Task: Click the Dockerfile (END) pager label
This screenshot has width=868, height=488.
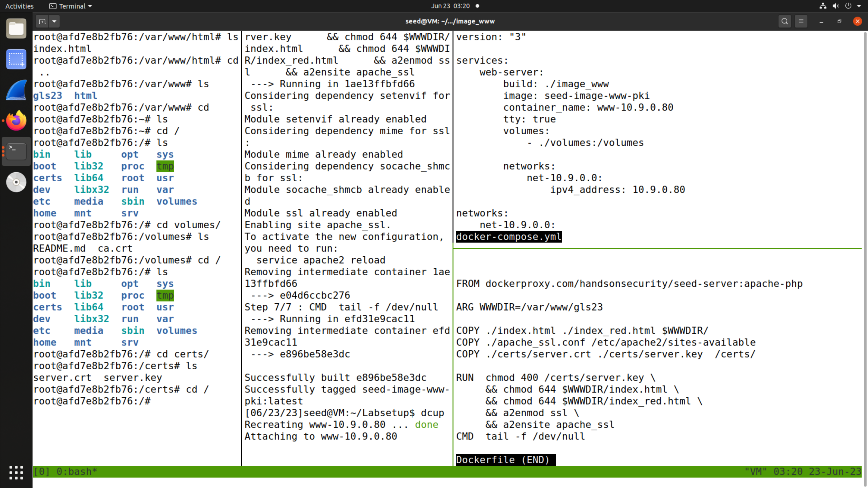Action: pos(506,460)
